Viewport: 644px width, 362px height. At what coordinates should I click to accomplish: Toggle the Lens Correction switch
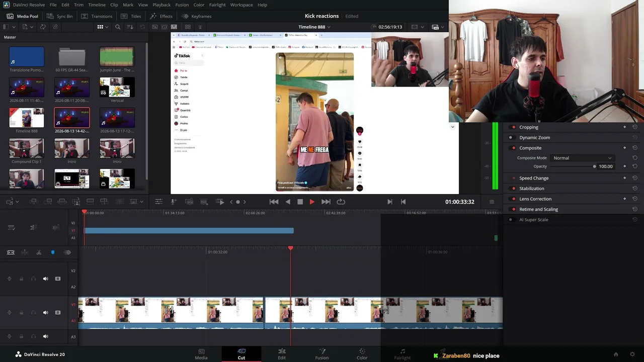513,199
